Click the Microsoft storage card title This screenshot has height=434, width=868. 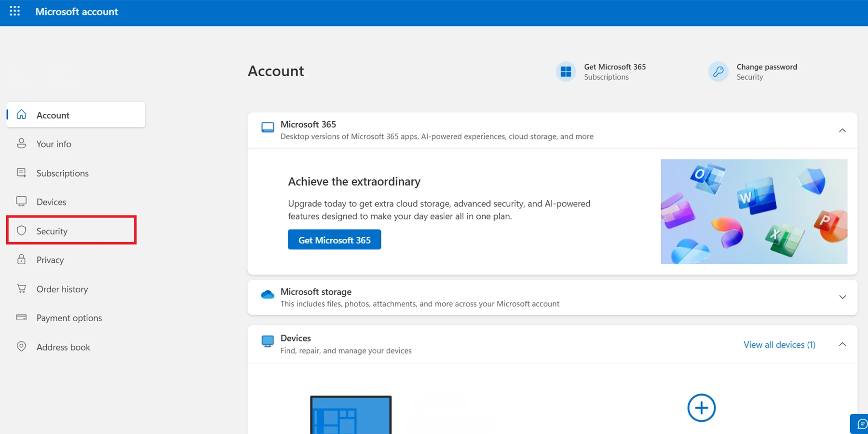[316, 292]
